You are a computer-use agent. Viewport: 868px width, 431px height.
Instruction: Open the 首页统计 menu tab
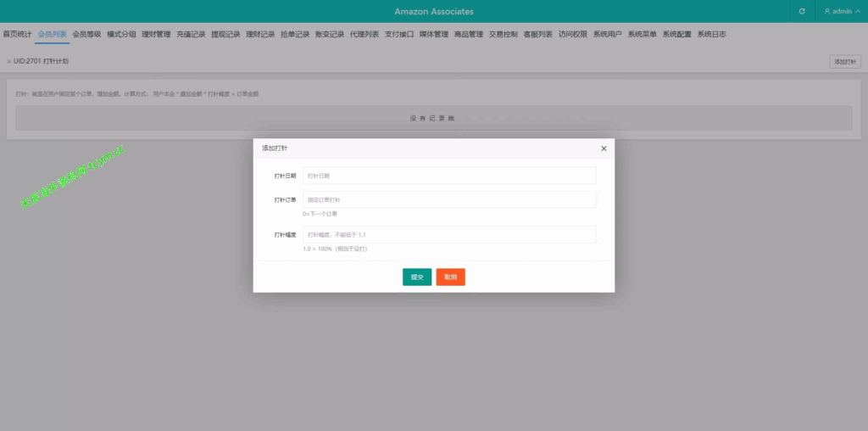tap(17, 34)
